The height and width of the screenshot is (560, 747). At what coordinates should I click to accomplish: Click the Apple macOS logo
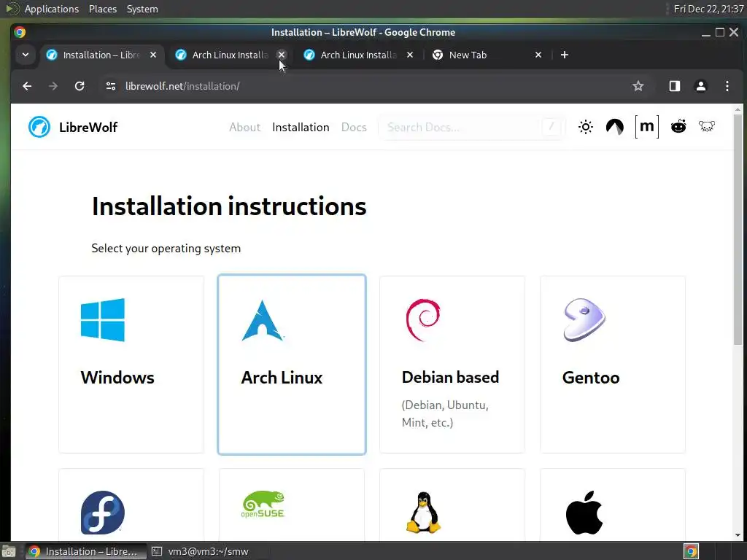pos(584,513)
